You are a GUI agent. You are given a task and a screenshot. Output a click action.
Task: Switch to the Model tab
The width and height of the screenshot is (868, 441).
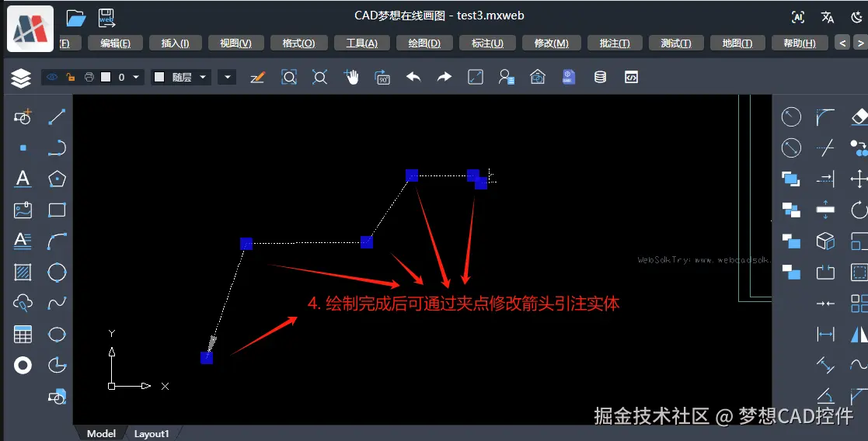pyautogui.click(x=101, y=434)
